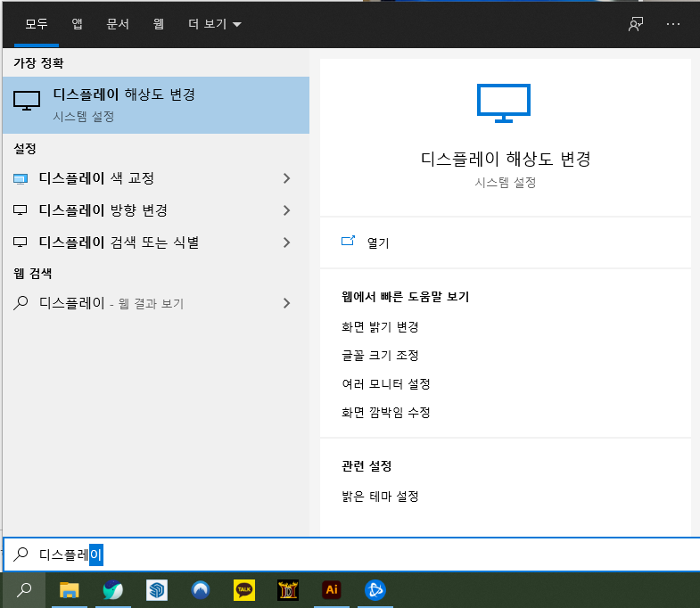This screenshot has height=608, width=700.
Task: Click the magnifier icon in search box
Action: (x=21, y=555)
